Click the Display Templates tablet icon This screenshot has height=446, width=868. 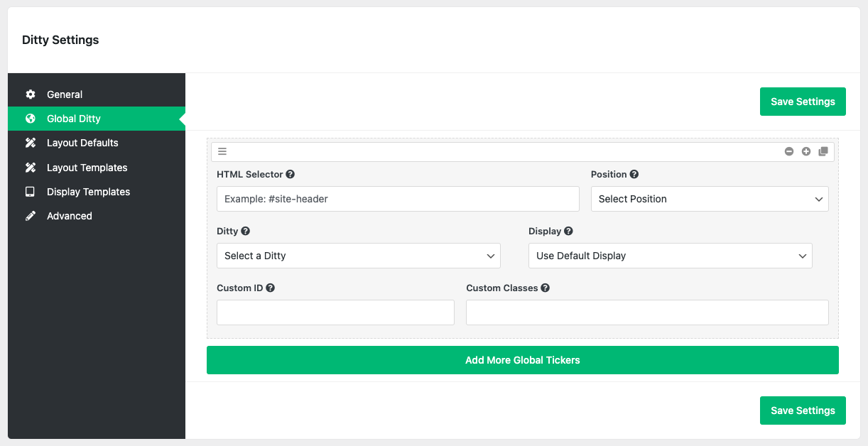pyautogui.click(x=31, y=192)
